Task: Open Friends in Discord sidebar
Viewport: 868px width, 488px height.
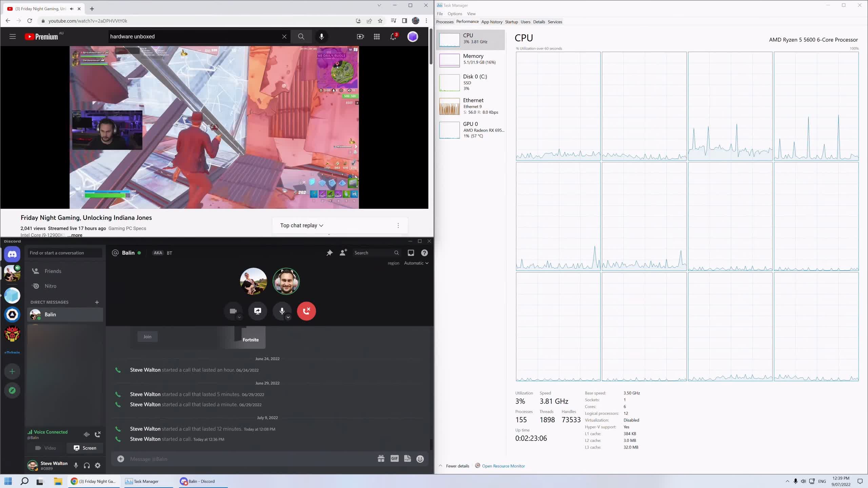Action: tap(65, 271)
